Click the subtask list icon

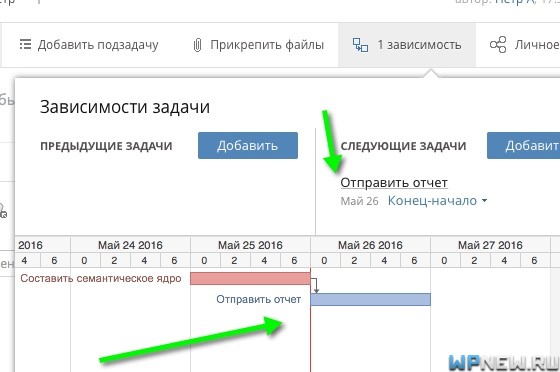(x=25, y=44)
